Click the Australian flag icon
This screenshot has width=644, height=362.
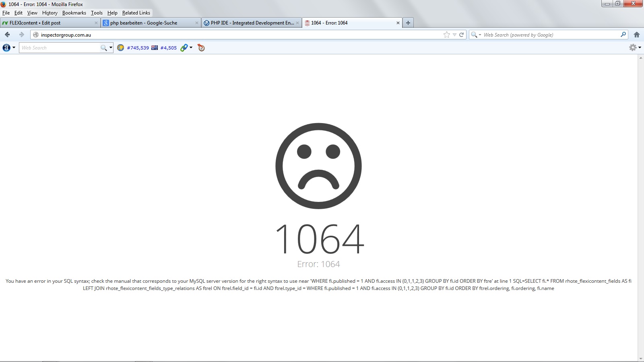tap(155, 48)
